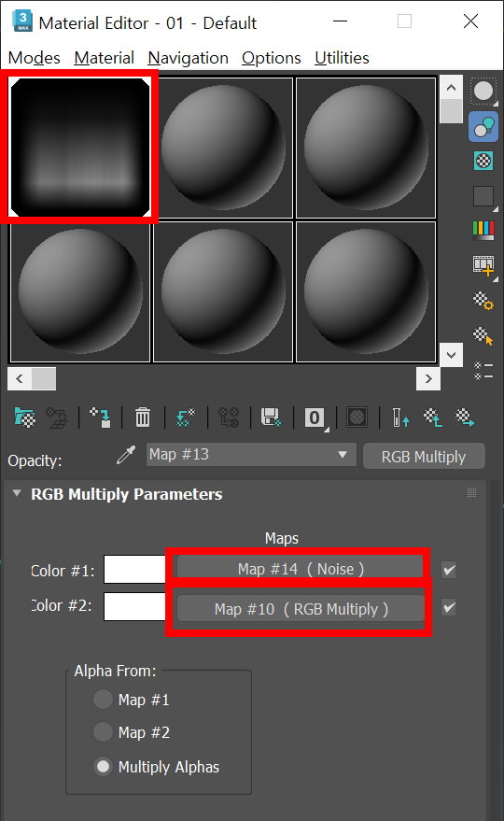This screenshot has width=504, height=821.
Task: Open the Options menu
Action: click(x=271, y=58)
